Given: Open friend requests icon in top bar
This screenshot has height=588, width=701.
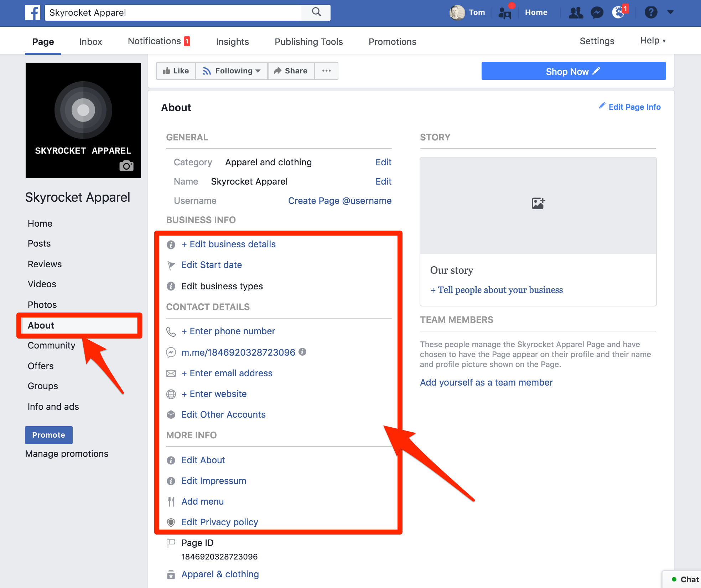Looking at the screenshot, I should click(576, 12).
